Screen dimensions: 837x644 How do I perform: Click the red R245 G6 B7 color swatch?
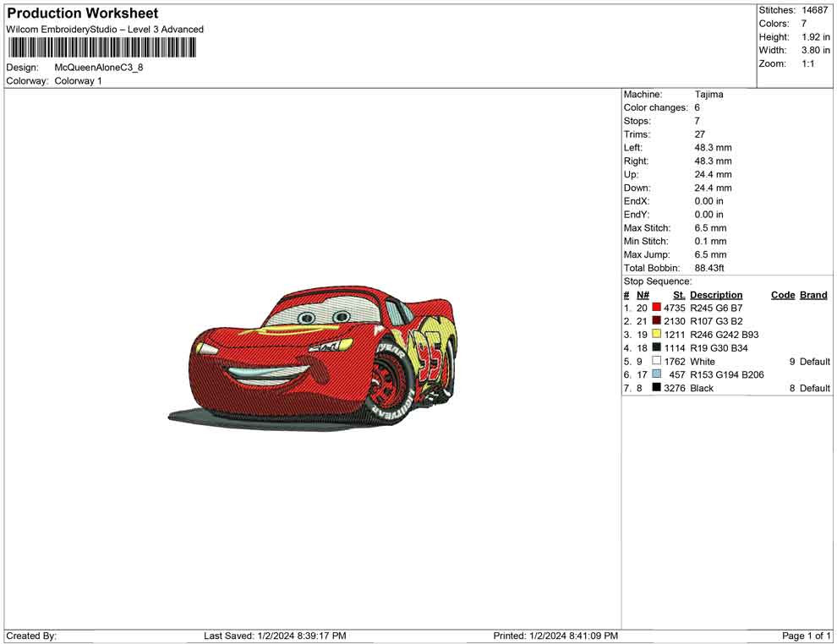656,308
